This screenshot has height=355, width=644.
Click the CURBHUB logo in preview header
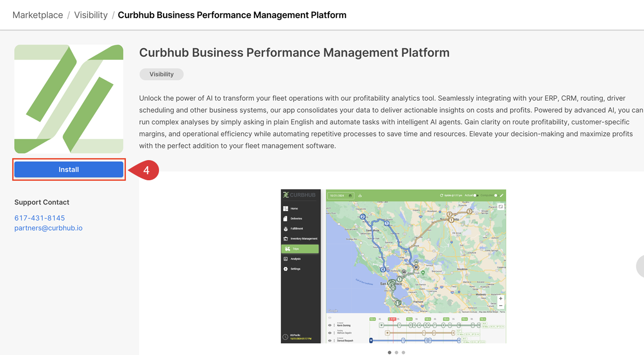pyautogui.click(x=299, y=195)
